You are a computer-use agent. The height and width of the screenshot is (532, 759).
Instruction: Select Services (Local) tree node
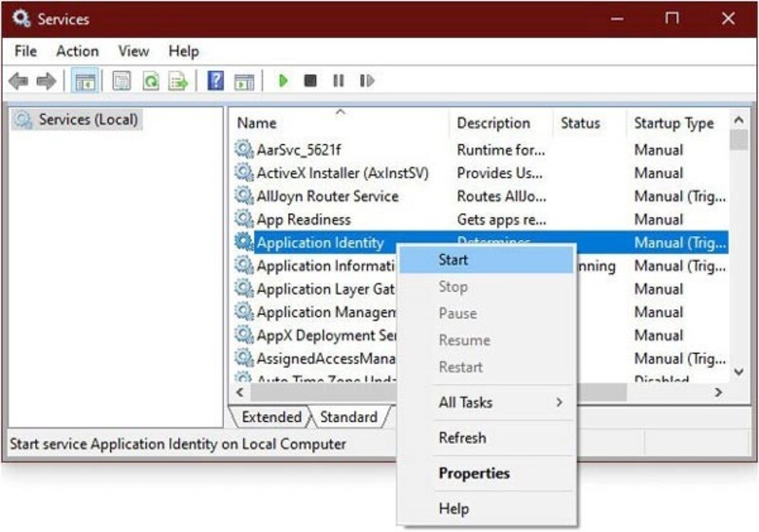tap(77, 119)
